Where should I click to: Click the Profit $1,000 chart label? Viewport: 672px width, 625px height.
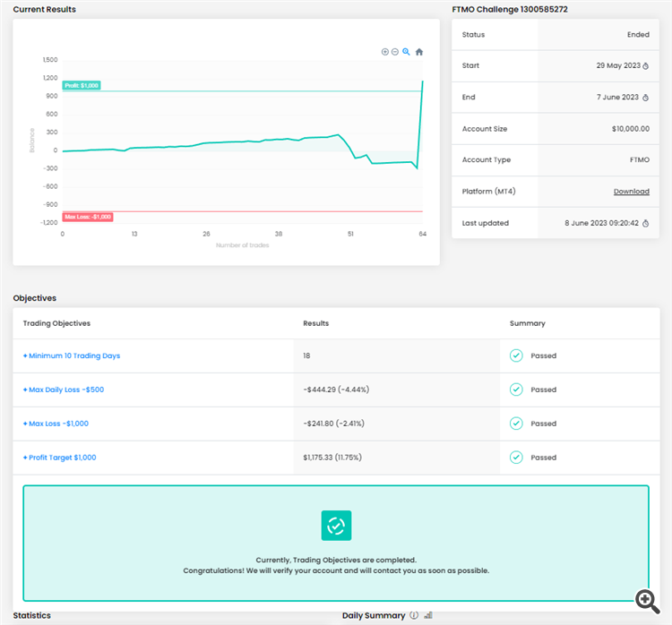[82, 86]
